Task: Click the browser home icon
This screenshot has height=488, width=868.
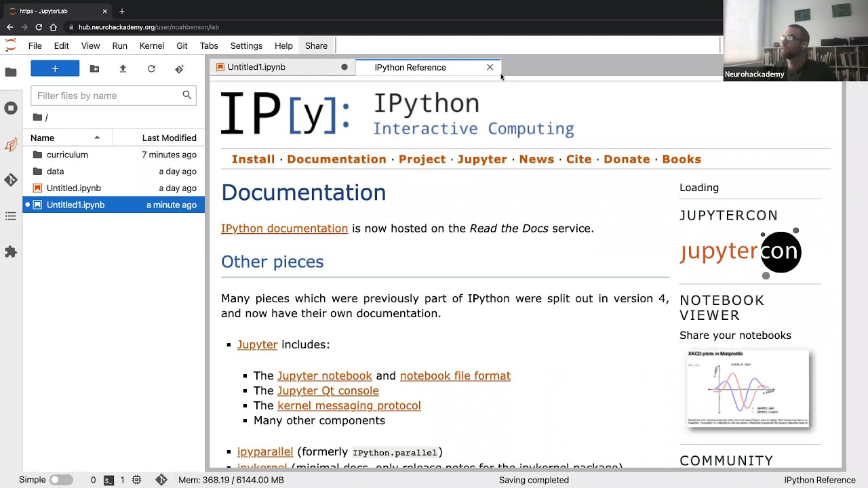Action: [53, 27]
